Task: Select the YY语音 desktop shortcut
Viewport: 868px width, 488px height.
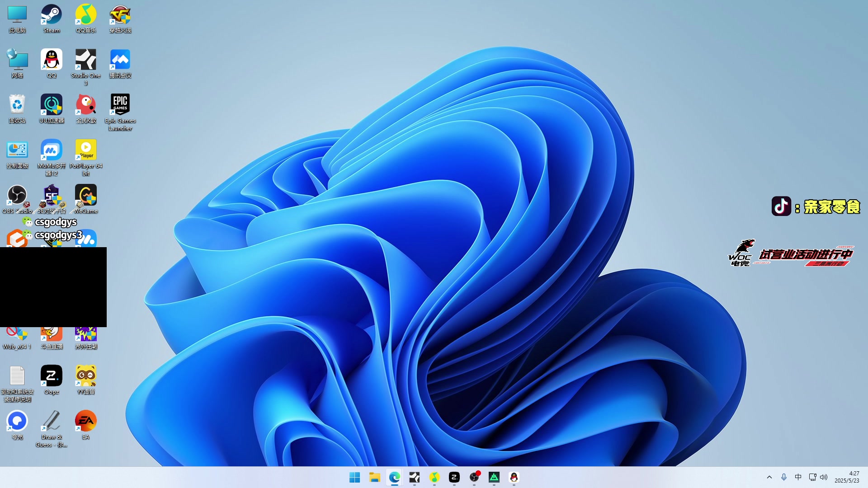Action: click(86, 380)
